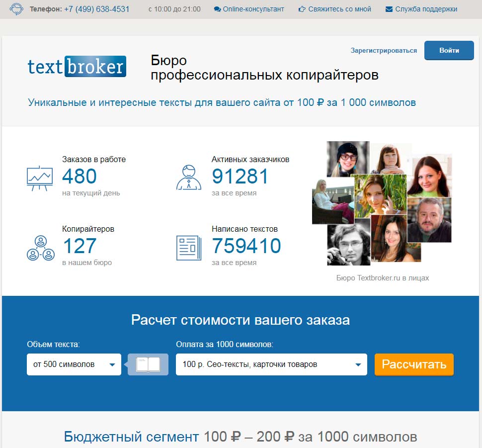This screenshot has height=448, width=482.
Task: Click the envelope icon before Служба поддержки
Action: 389,9
